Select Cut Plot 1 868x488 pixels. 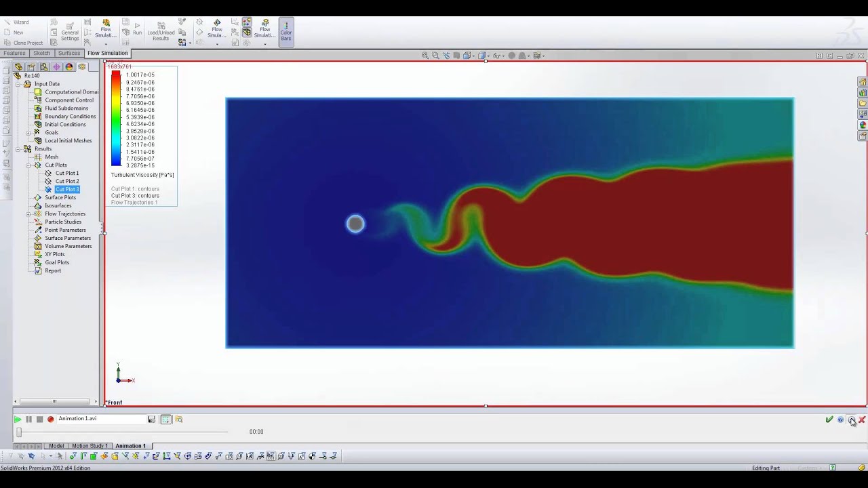click(62, 174)
